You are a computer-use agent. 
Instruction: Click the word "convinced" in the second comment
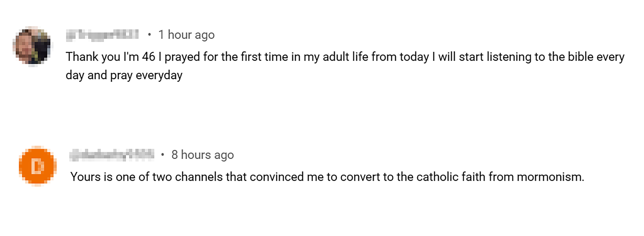pyautogui.click(x=277, y=177)
